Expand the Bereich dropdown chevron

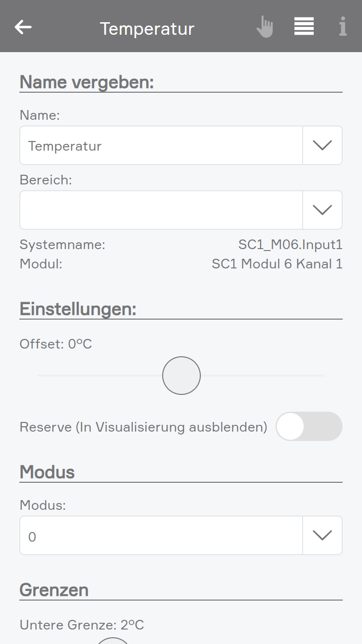click(322, 210)
